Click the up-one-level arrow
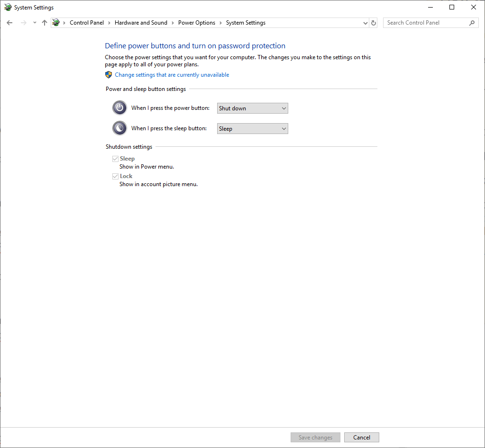The width and height of the screenshot is (485, 448). coord(44,22)
